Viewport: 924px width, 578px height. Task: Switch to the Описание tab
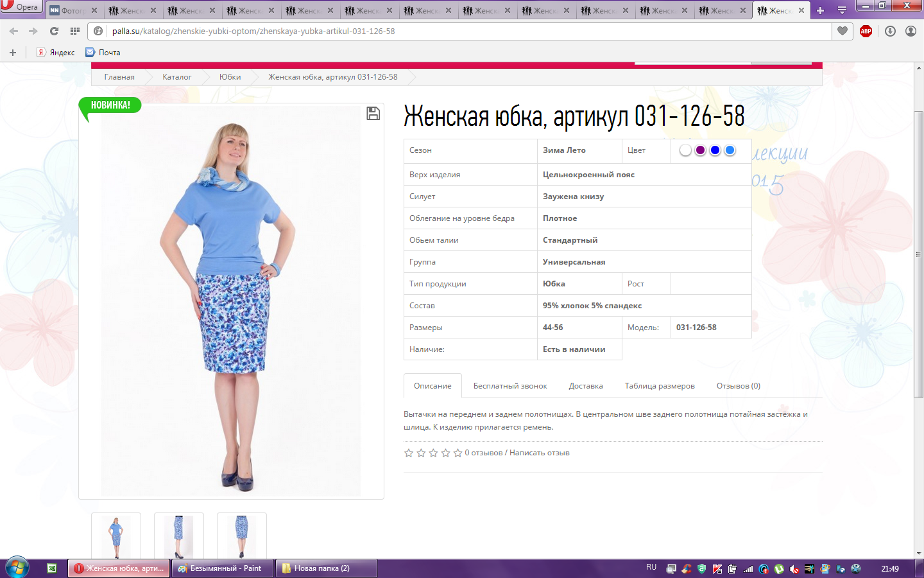432,386
